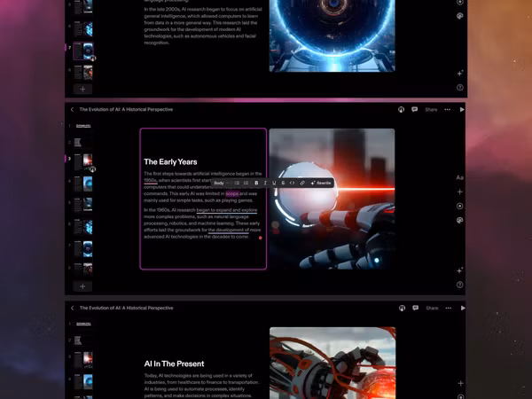Screen dimensions: 532x399
Task: Select page 3 thumbnail in AI In The Present window
Action: pos(83,360)
